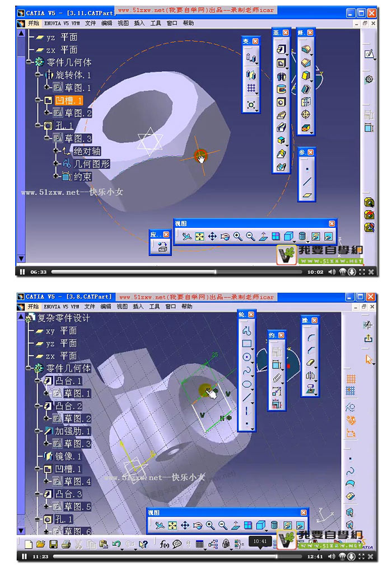Viewport: 392px width, 570px height.
Task: Click the top video's progress bar handle
Action: pyautogui.click(x=215, y=272)
